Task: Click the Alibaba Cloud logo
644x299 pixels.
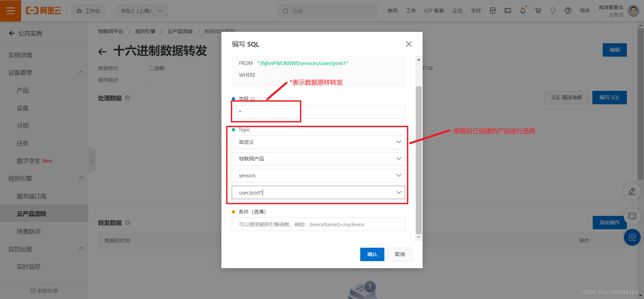Action: pos(44,11)
